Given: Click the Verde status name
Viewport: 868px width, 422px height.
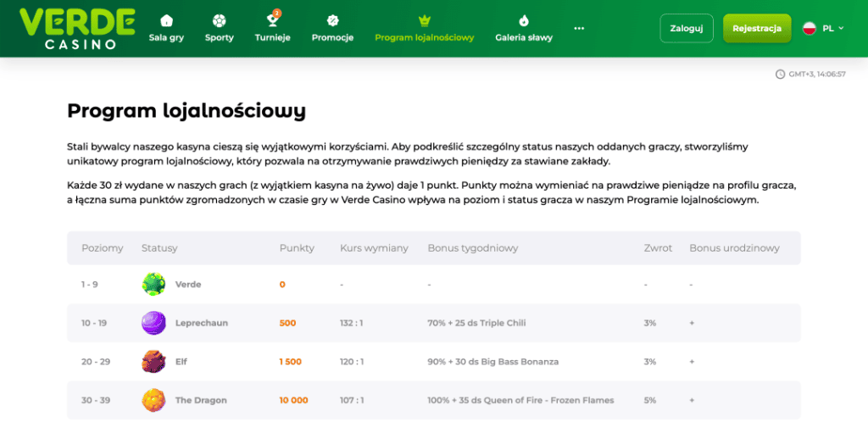Looking at the screenshot, I should tap(188, 284).
